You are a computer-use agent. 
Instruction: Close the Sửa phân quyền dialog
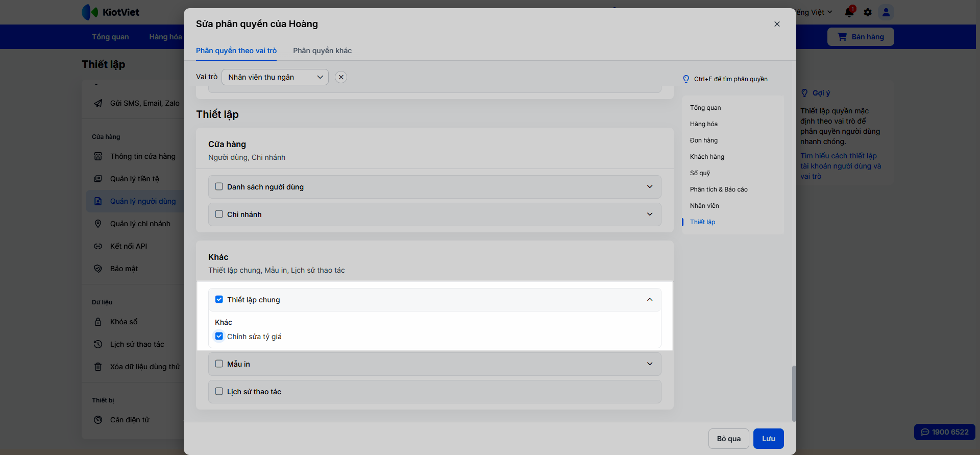(x=777, y=24)
